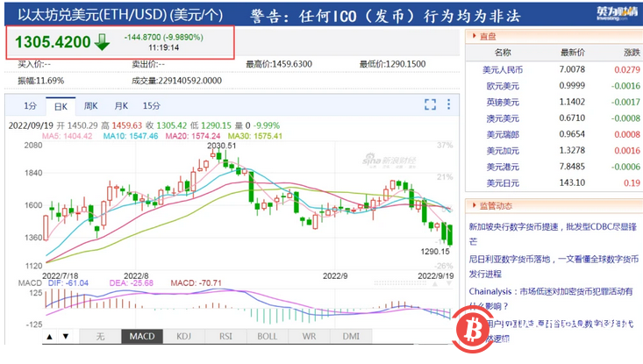The height and width of the screenshot is (364, 643).
Task: Click the MA20: 1574.24 legend label
Action: pyautogui.click(x=193, y=136)
